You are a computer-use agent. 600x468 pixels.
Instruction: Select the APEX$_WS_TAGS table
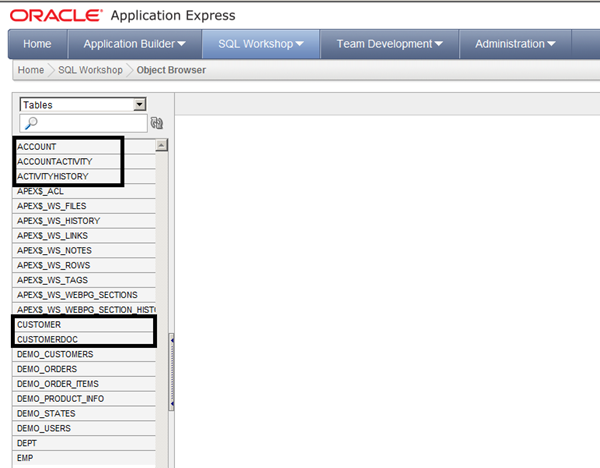coord(84,280)
